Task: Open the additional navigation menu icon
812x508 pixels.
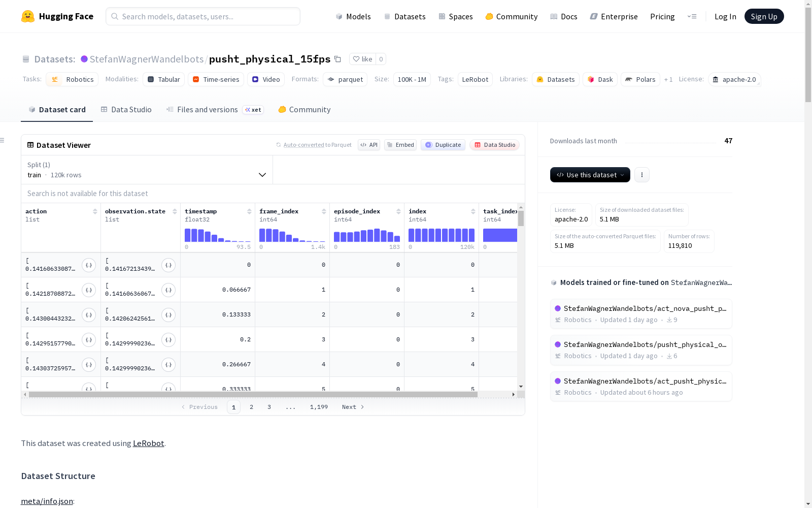Action: [x=692, y=16]
